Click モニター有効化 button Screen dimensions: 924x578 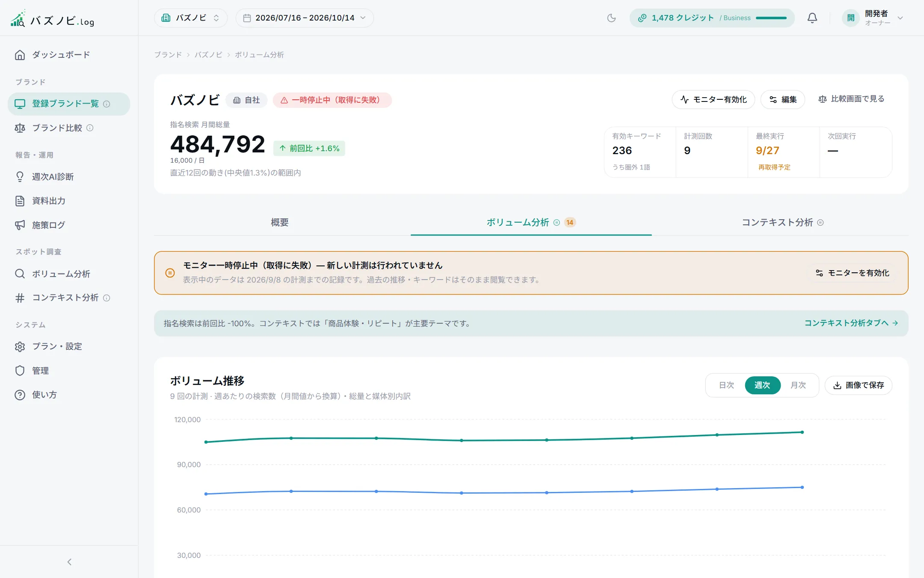714,99
